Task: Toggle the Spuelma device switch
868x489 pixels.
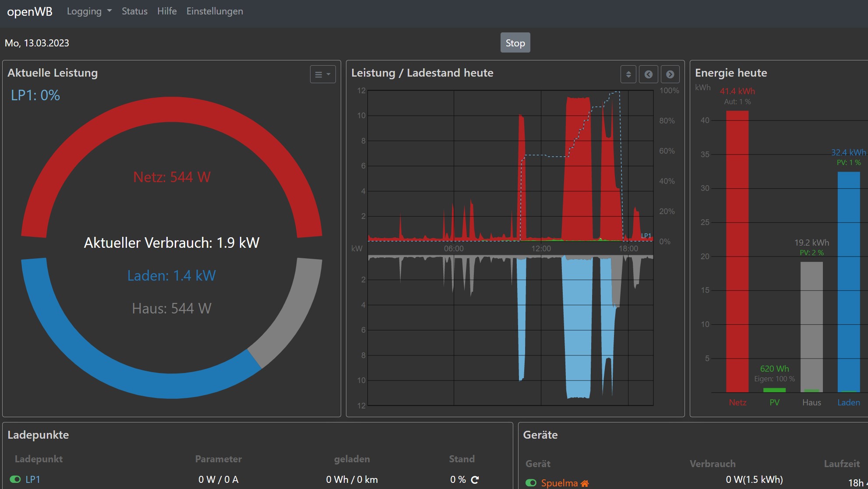Action: [531, 483]
